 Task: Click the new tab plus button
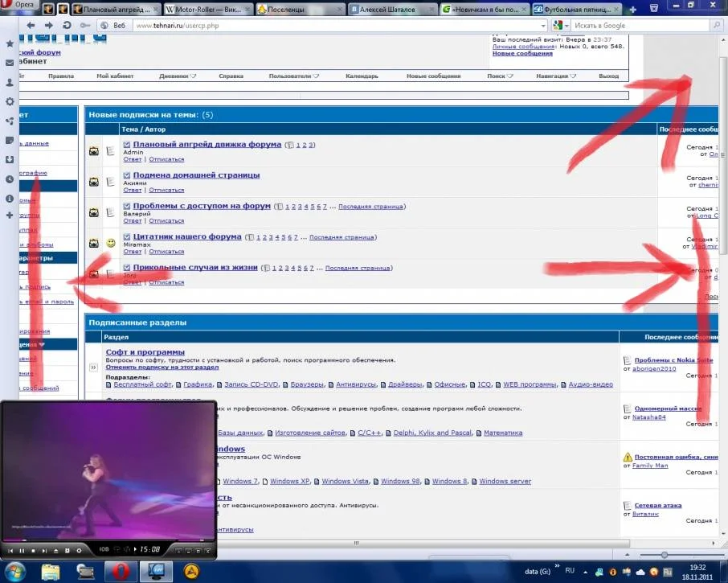click(633, 9)
